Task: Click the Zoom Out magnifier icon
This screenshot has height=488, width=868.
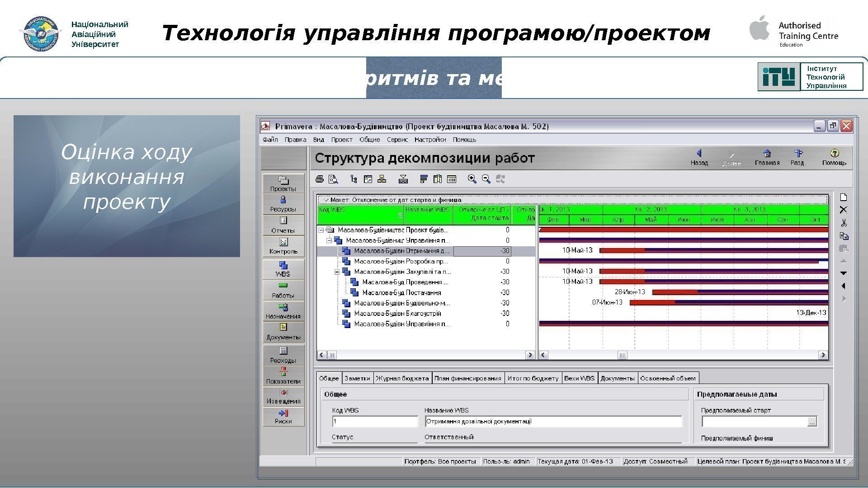Action: click(x=486, y=179)
